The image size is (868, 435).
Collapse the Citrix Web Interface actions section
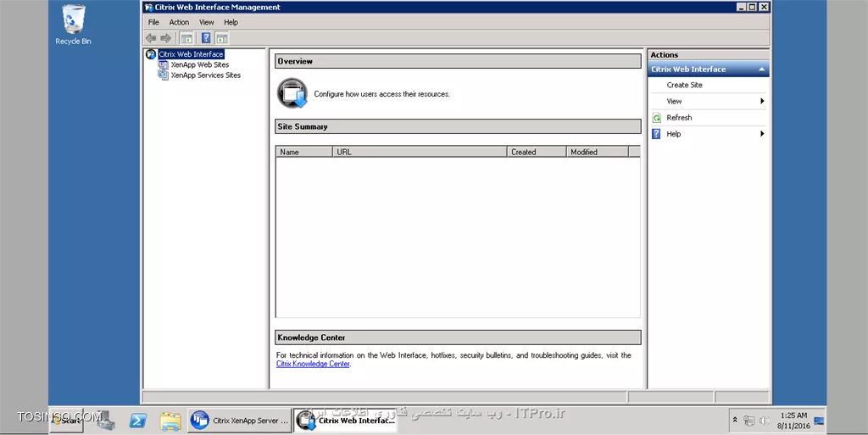(762, 70)
